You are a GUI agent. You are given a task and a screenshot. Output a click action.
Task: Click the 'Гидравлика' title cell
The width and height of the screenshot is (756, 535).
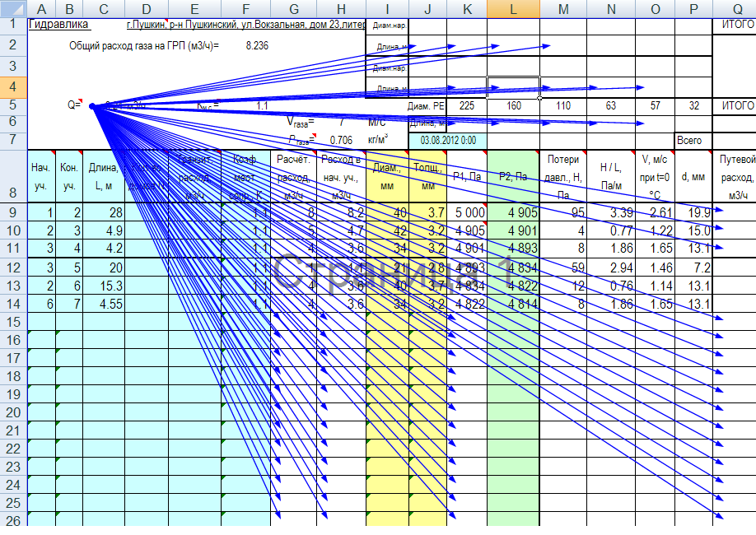[59, 25]
